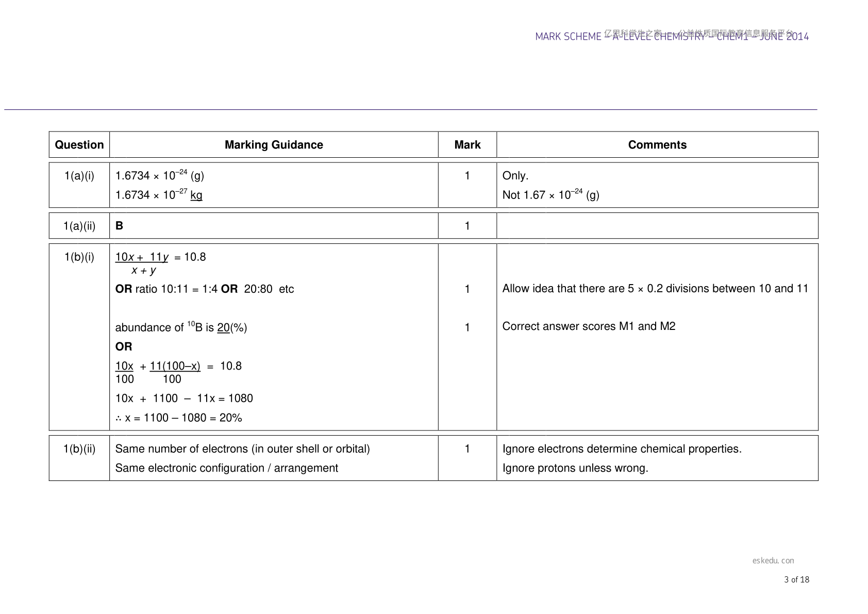
Task: Click the page number '3 of 18'
Action: coord(797,579)
